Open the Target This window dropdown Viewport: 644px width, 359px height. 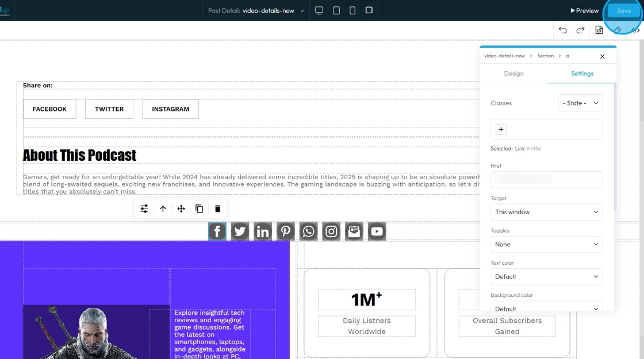tap(546, 212)
